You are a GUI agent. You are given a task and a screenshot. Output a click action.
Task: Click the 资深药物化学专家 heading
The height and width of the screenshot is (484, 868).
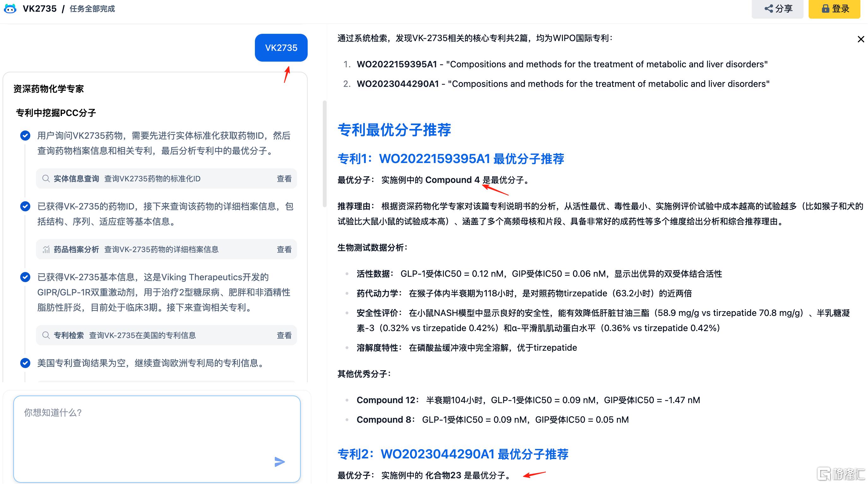(x=49, y=89)
